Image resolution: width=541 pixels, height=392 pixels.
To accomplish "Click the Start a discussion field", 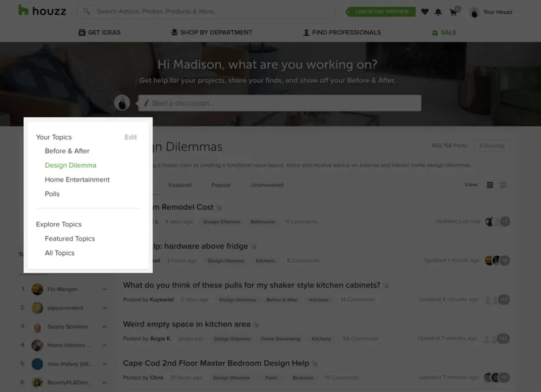I will pos(279,103).
